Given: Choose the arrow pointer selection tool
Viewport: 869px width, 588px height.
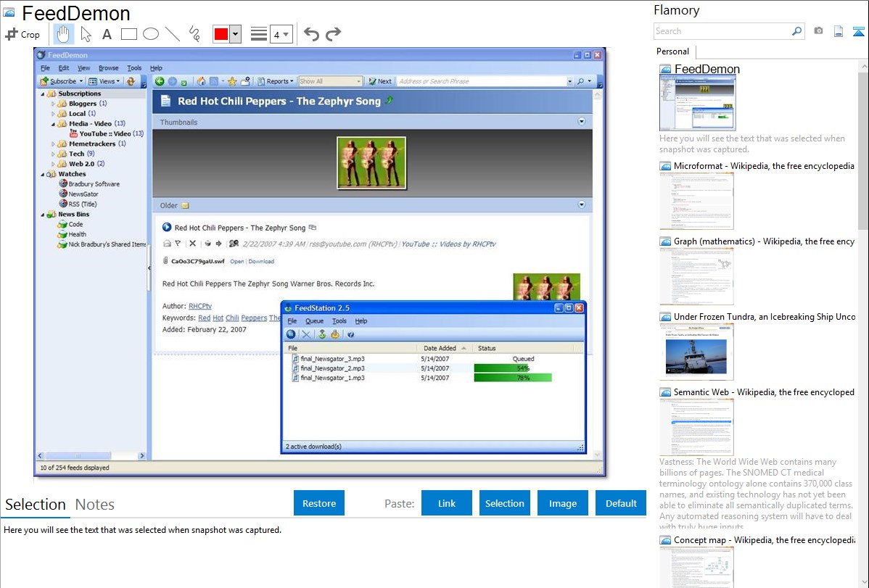Looking at the screenshot, I should point(86,34).
